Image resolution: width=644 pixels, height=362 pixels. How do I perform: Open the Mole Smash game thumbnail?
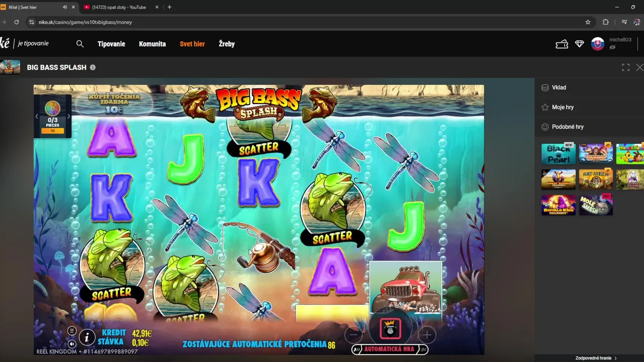point(596,205)
